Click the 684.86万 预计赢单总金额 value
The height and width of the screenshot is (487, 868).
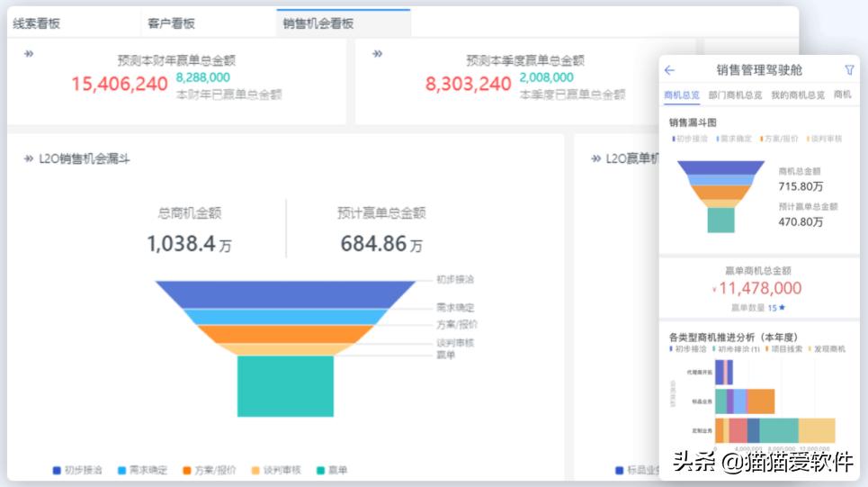tap(381, 244)
